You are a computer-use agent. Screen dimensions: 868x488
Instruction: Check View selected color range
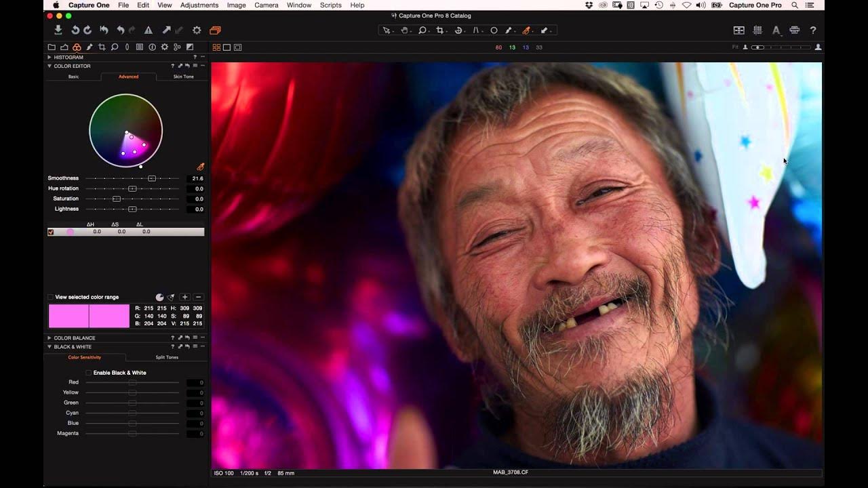pyautogui.click(x=50, y=297)
